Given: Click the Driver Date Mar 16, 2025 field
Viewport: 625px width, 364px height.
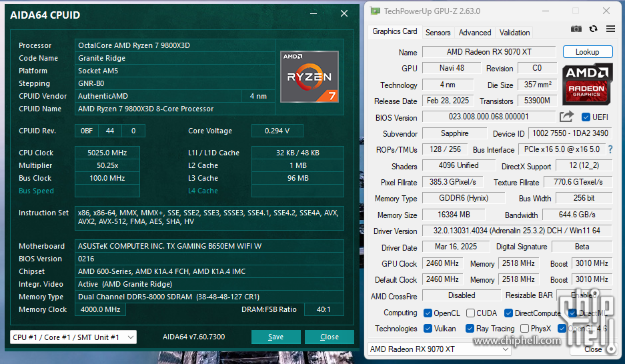Looking at the screenshot, I should pos(456,247).
